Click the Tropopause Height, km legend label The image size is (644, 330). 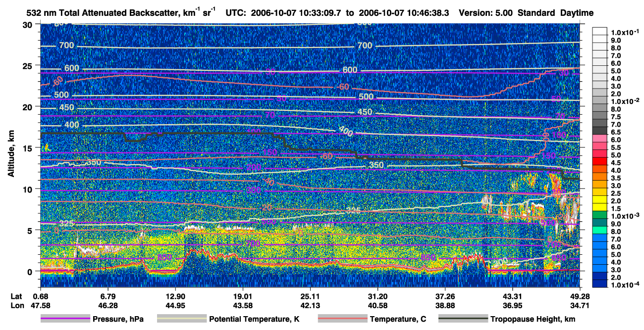click(533, 319)
